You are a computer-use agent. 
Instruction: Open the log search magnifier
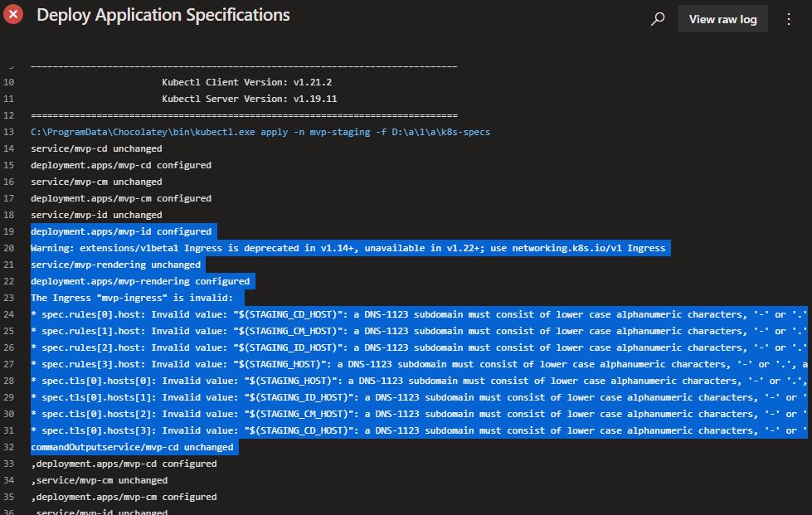[658, 18]
